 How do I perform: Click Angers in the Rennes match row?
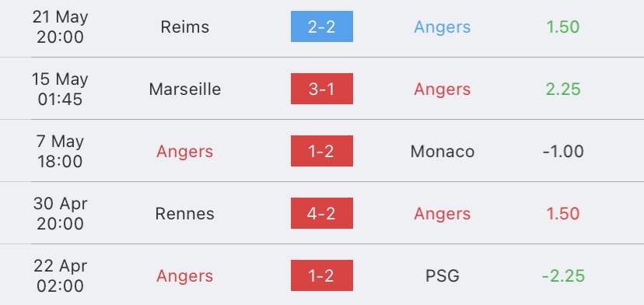coord(443,214)
